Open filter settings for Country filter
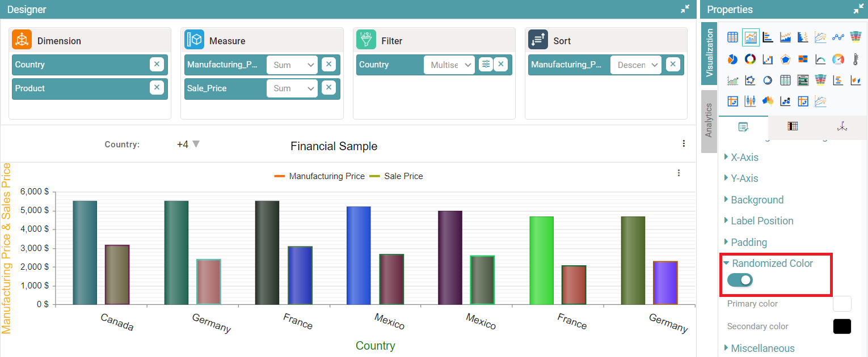This screenshot has width=868, height=357. [x=486, y=65]
